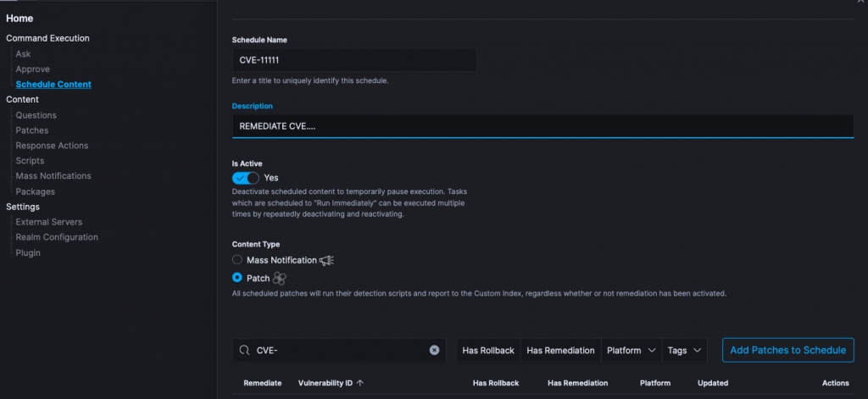The height and width of the screenshot is (399, 868).
Task: Open the Mass Notifications sidebar item
Action: 53,176
